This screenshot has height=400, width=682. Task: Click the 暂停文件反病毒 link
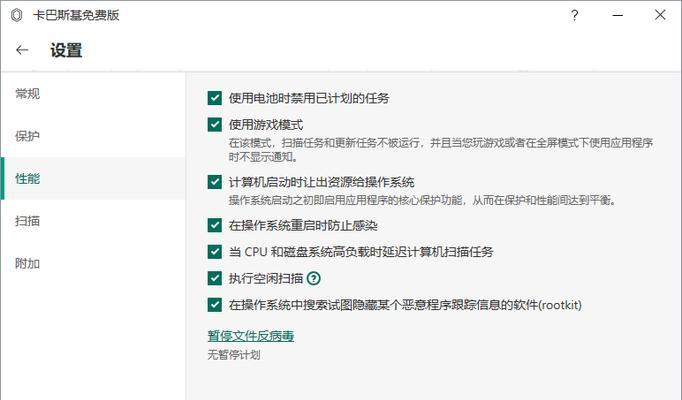(251, 336)
